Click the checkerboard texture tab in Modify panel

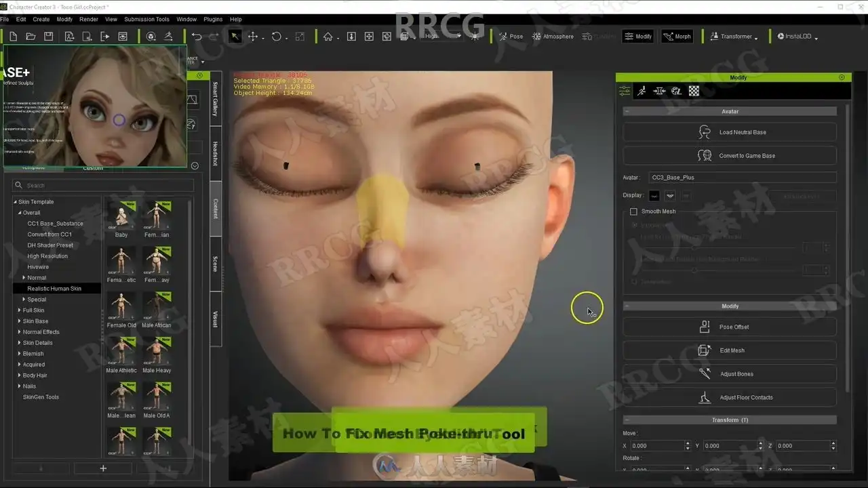(x=694, y=91)
